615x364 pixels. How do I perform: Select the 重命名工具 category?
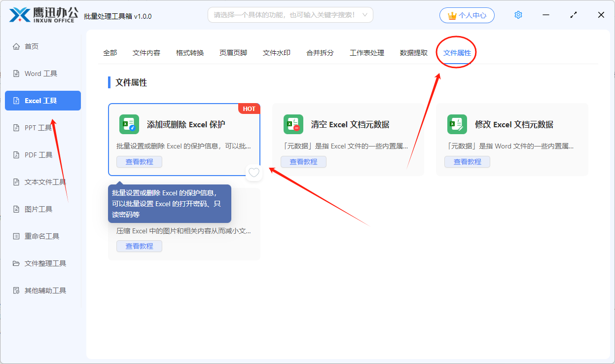coord(41,236)
